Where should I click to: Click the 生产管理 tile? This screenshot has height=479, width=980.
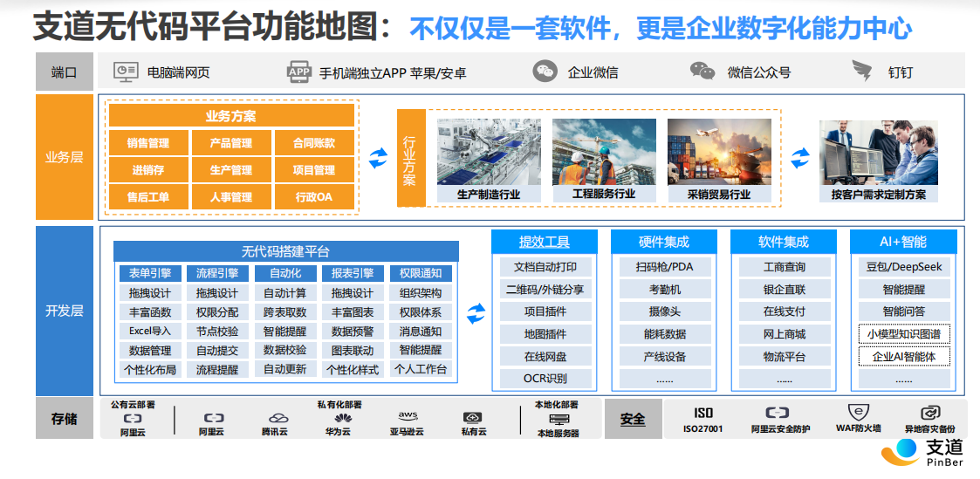231,170
